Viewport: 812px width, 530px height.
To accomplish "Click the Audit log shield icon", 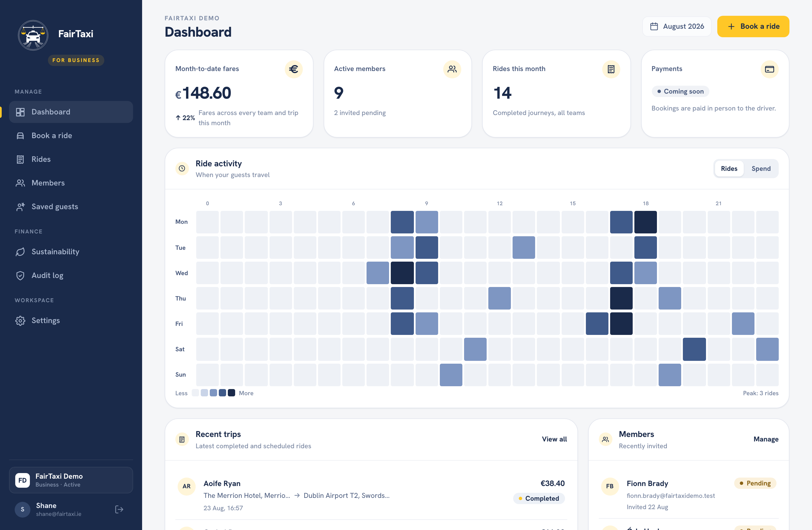I will pyautogui.click(x=21, y=276).
